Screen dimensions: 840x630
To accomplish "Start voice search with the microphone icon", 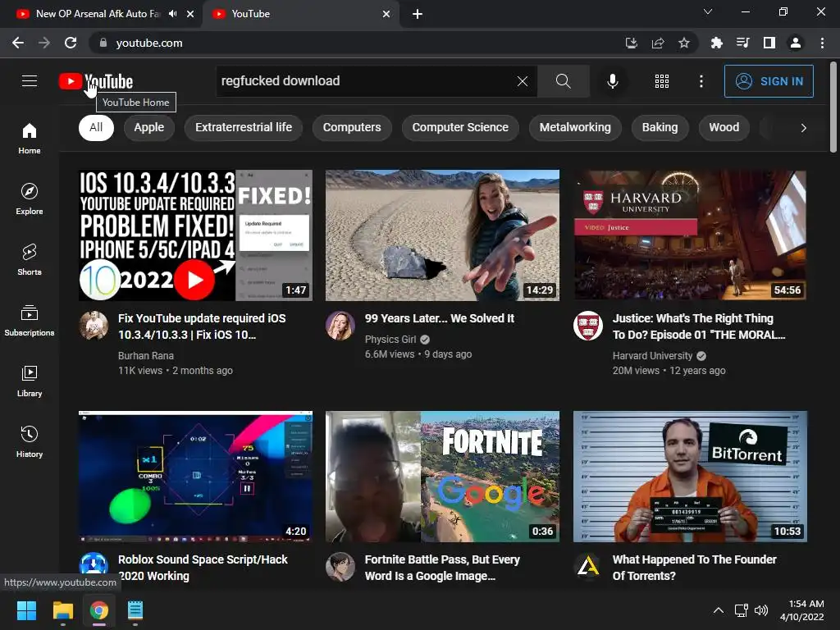I will pos(612,81).
